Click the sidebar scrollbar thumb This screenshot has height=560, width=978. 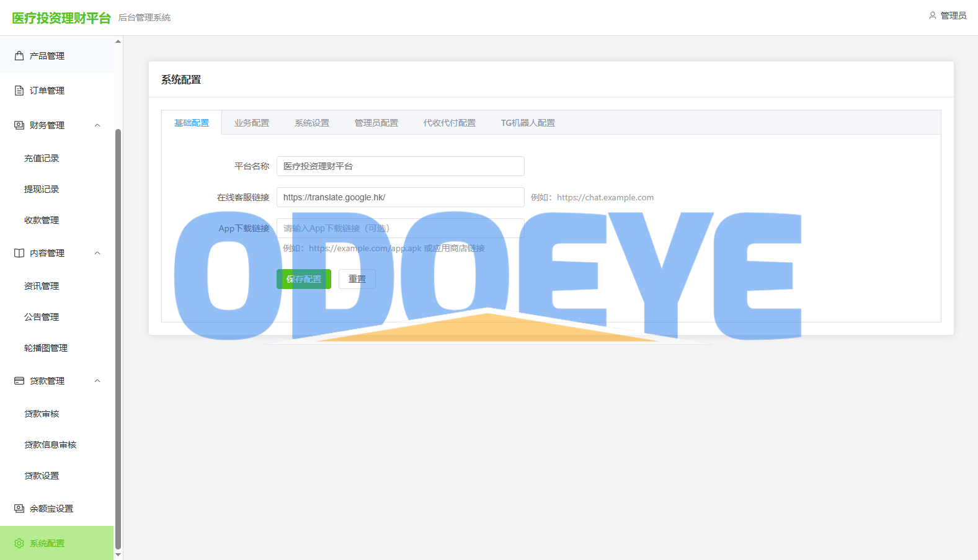(118, 339)
